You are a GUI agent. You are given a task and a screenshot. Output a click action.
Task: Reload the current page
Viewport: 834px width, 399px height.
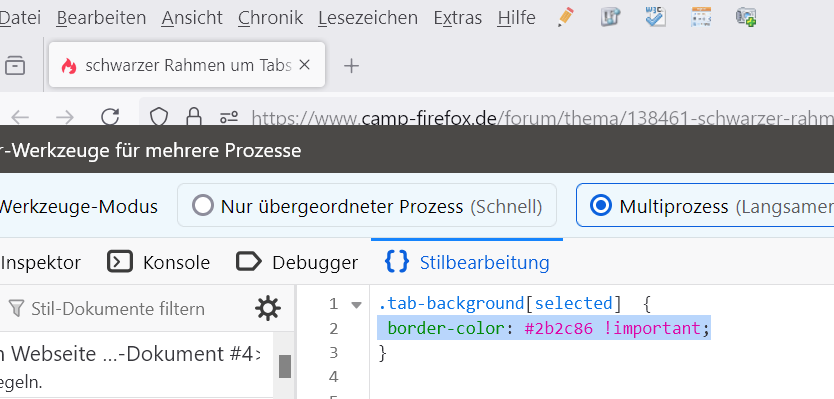pos(110,117)
